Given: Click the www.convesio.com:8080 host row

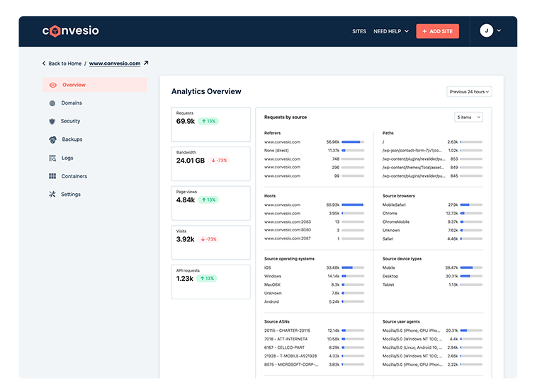Looking at the screenshot, I should pyautogui.click(x=314, y=230).
